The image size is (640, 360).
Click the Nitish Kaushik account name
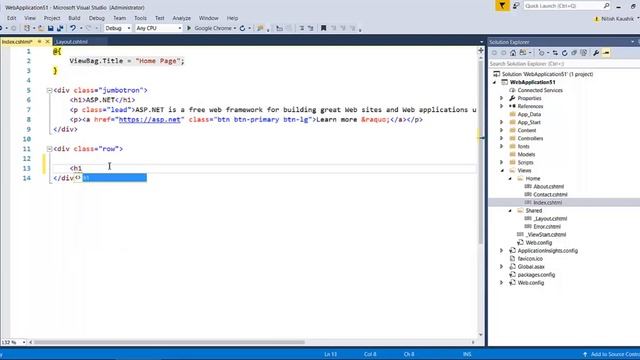618,19
